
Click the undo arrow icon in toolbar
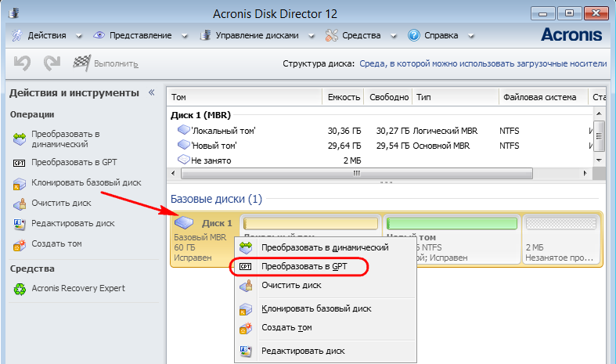click(22, 63)
